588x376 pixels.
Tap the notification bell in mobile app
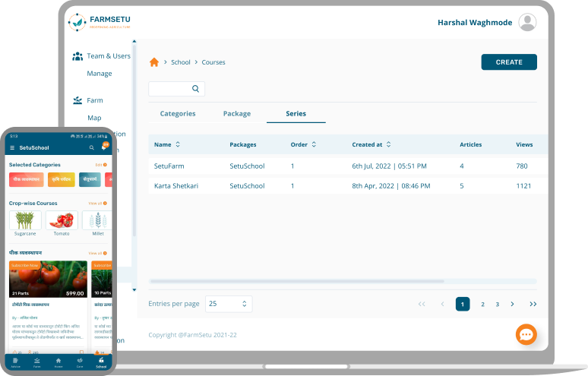(x=103, y=147)
